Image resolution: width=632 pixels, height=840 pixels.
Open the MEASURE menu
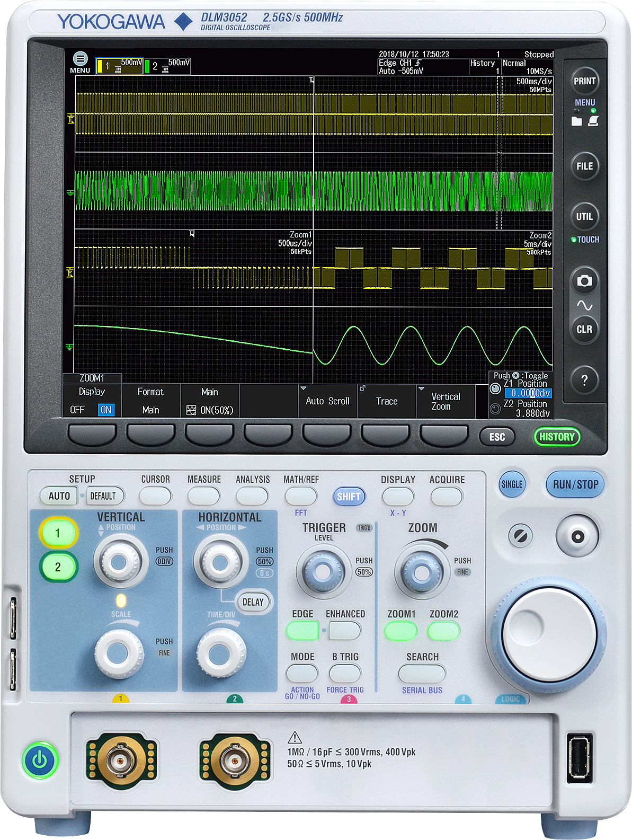click(x=204, y=496)
